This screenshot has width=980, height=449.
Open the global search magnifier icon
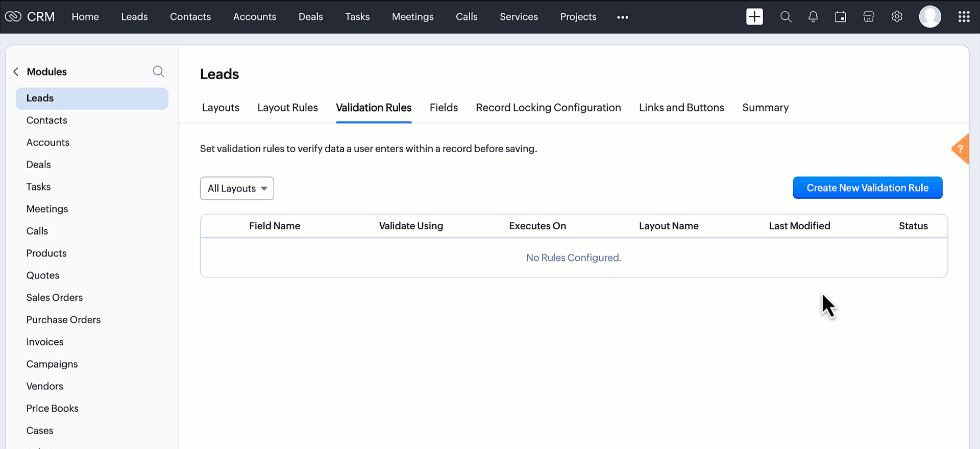tap(786, 17)
